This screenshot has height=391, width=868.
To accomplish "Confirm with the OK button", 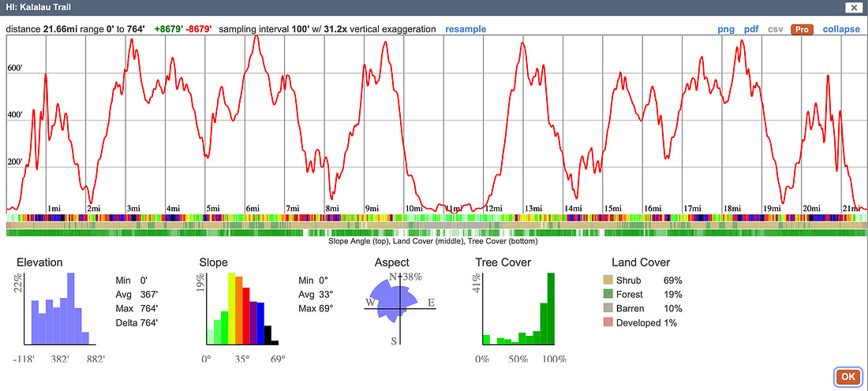I will tap(847, 377).
